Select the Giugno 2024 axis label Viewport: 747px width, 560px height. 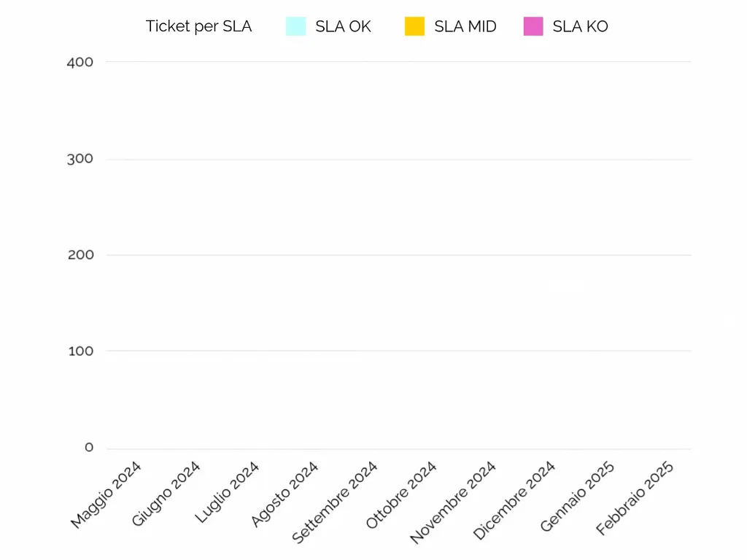(166, 494)
